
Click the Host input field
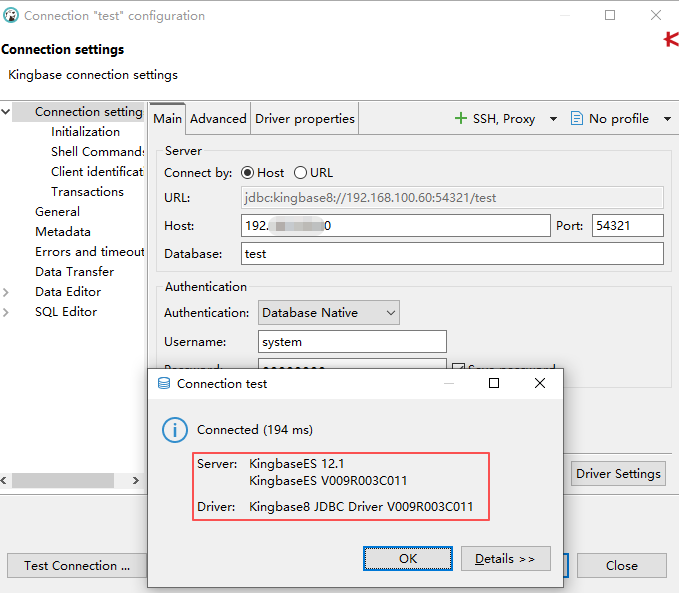[396, 226]
